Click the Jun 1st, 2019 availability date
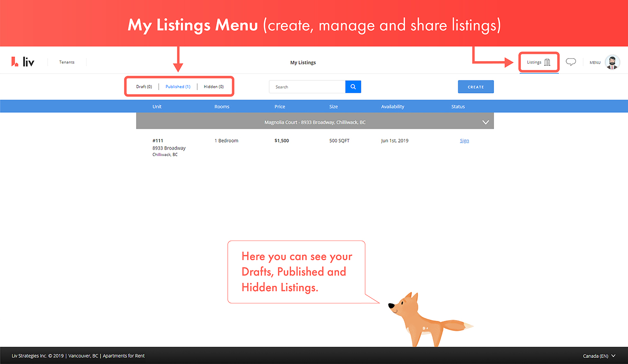 coord(395,141)
